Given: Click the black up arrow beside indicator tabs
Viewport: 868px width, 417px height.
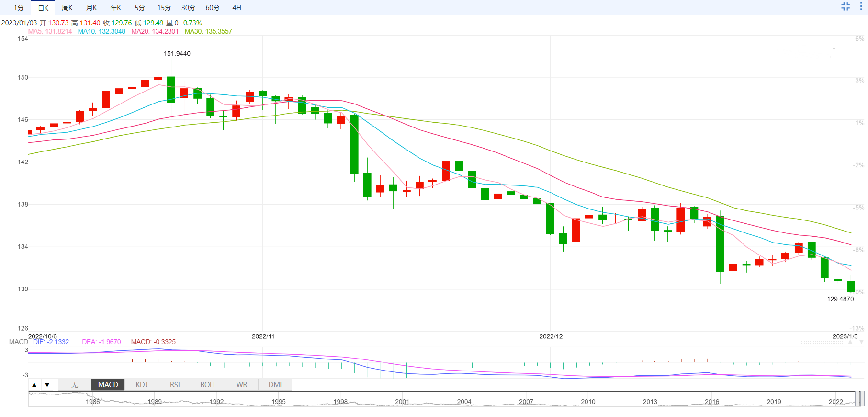Looking at the screenshot, I should [x=34, y=385].
